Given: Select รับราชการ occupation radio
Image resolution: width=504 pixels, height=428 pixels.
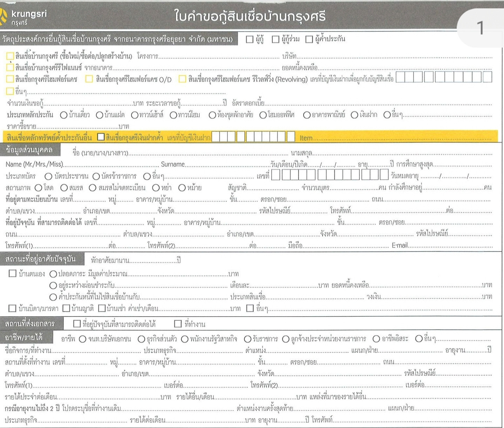Looking at the screenshot, I should (247, 339).
